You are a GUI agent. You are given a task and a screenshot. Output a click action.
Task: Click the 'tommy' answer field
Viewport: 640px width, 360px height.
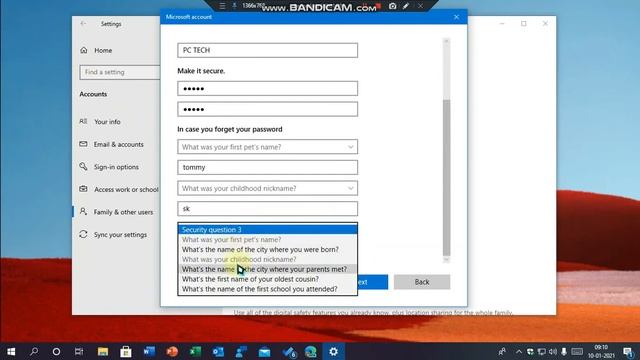click(x=267, y=167)
